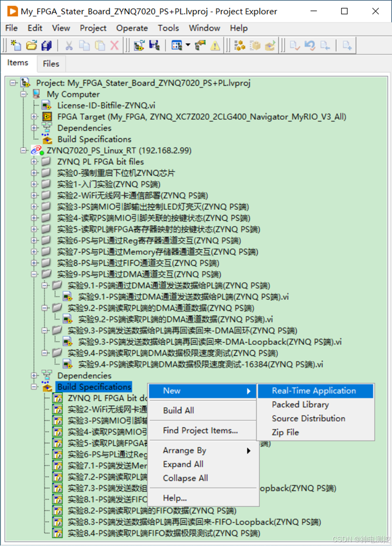The width and height of the screenshot is (392, 546).
Task: Open the Project menu
Action: (93, 28)
